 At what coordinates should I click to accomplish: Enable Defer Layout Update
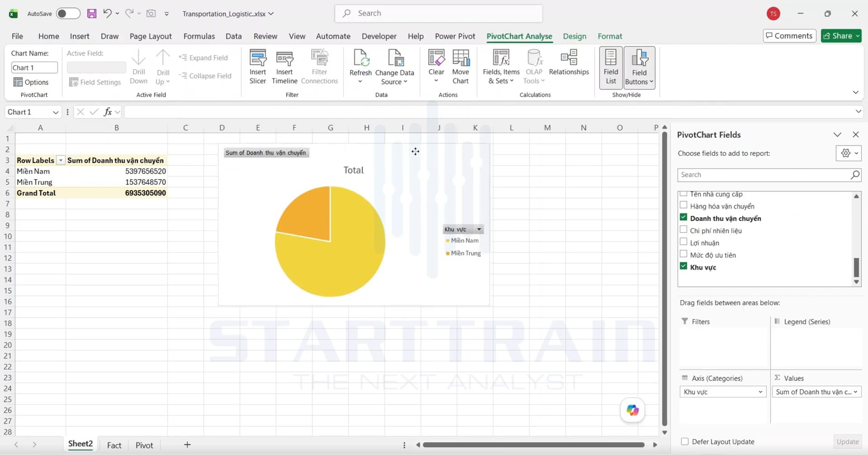coord(685,441)
